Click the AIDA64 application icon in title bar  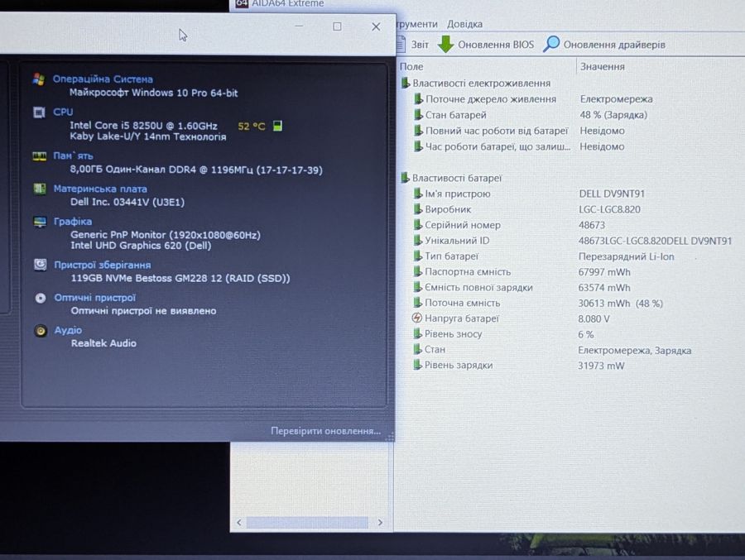[242, 3]
